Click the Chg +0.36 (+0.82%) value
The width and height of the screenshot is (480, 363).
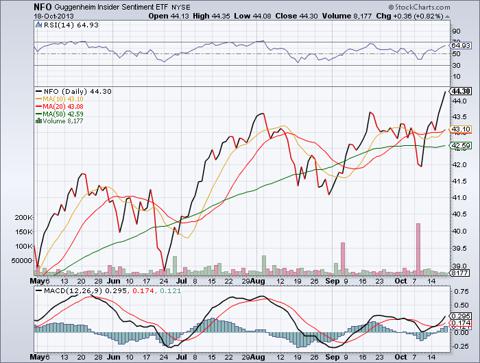pyautogui.click(x=410, y=16)
